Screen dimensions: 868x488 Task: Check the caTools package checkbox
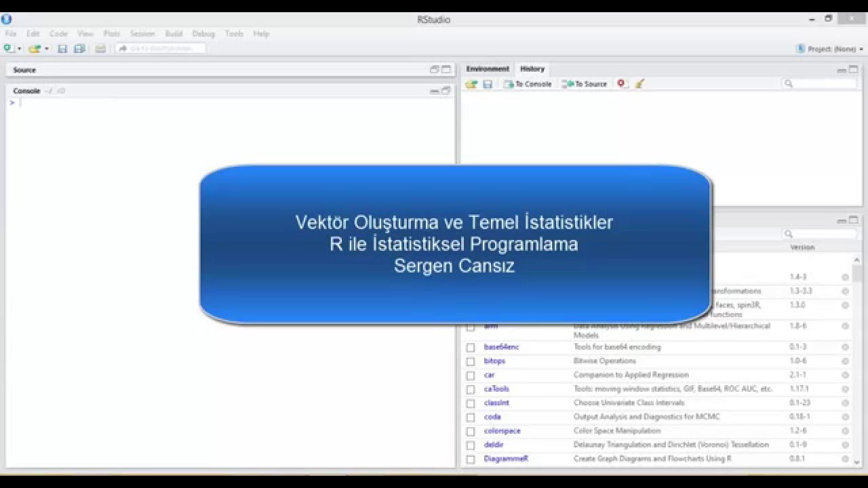point(471,390)
